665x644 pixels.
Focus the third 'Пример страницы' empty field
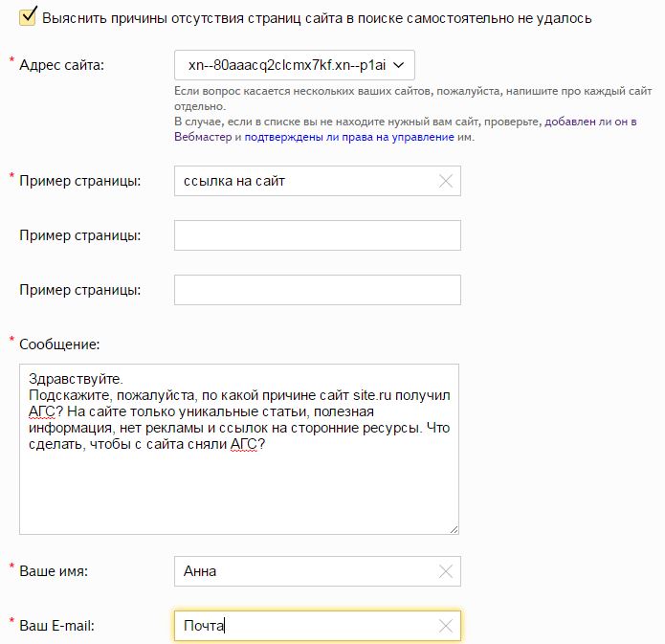tap(317, 290)
